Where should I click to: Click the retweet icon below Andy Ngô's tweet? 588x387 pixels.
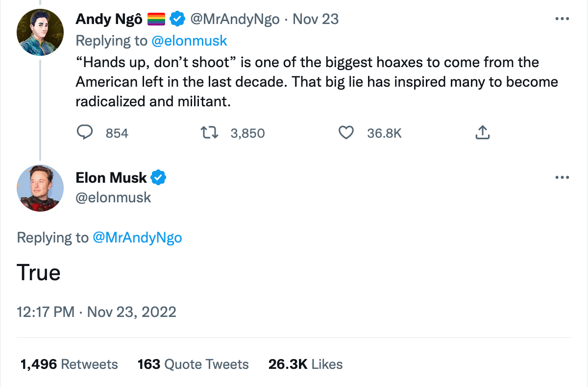[x=210, y=132]
